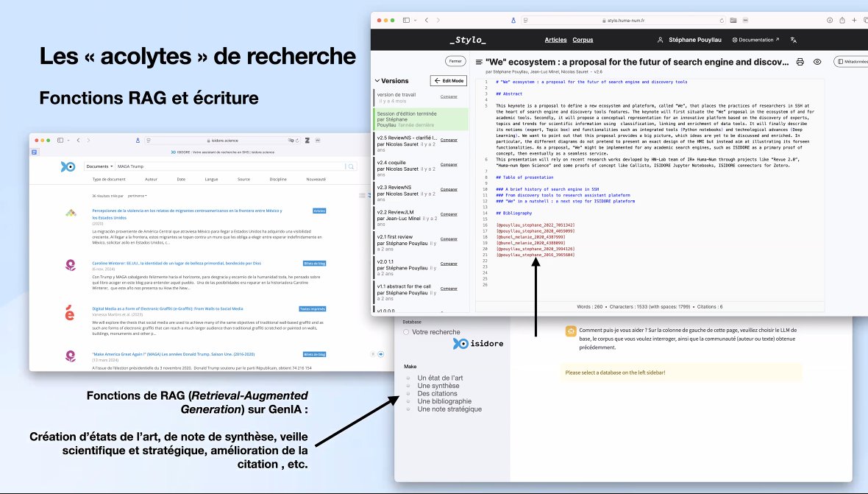Image resolution: width=868 pixels, height=494 pixels.
Task: Reload the stylo.huma-num.fr page
Action: click(722, 21)
